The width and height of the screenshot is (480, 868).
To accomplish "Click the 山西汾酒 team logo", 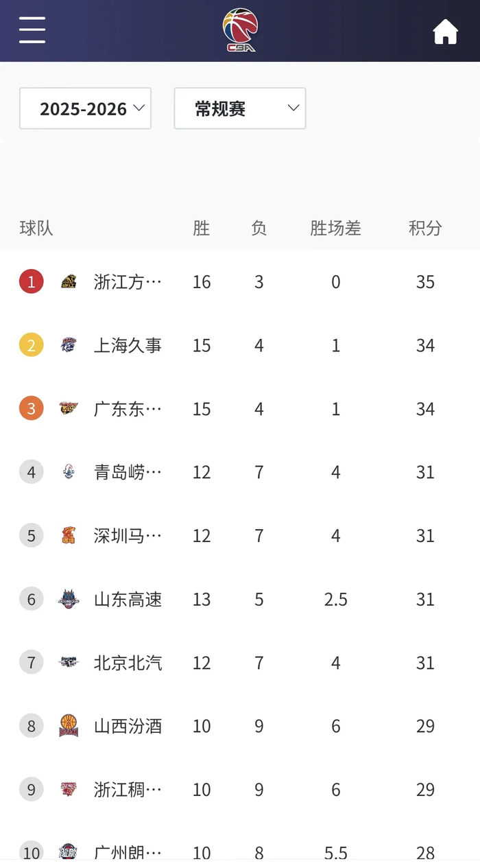I will tap(69, 726).
